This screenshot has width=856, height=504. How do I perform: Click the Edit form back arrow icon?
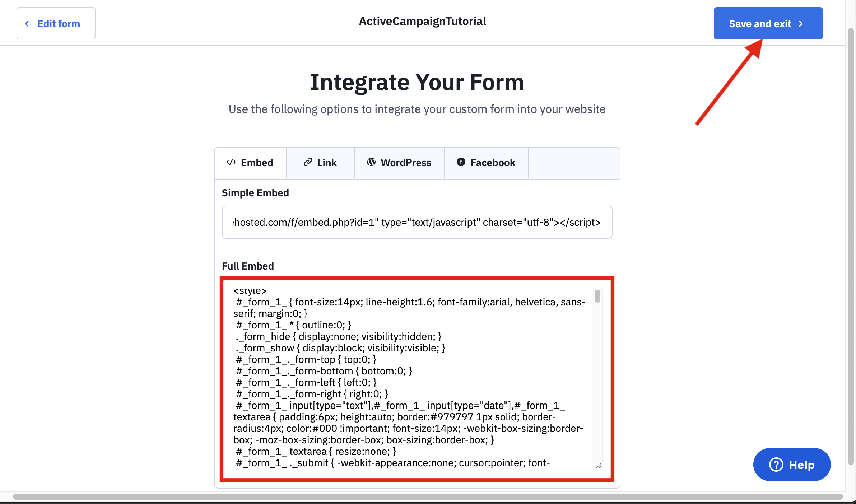pyautogui.click(x=27, y=23)
